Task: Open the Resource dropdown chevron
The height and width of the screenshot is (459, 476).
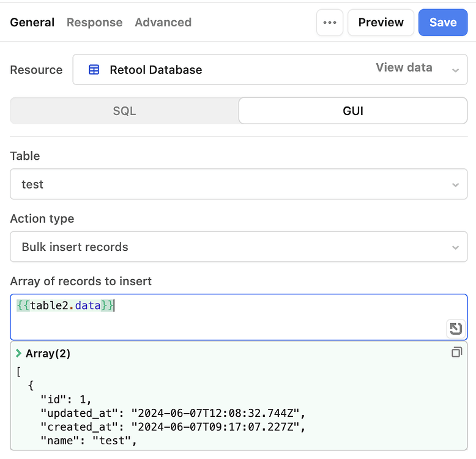Action: [455, 70]
